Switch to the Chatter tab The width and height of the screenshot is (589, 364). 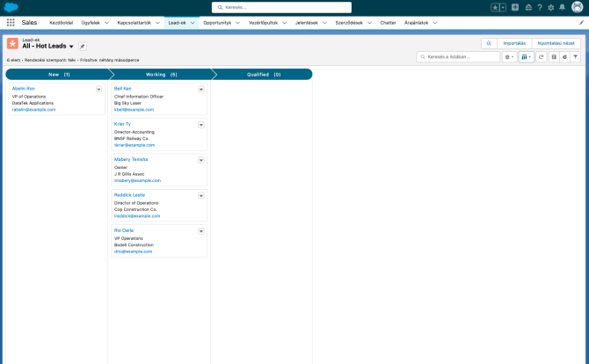point(388,22)
